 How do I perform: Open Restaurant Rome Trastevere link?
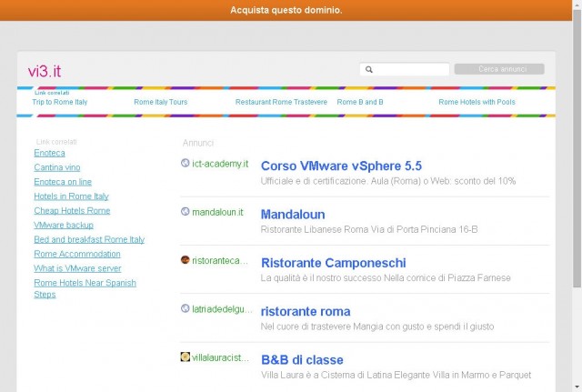(x=281, y=102)
